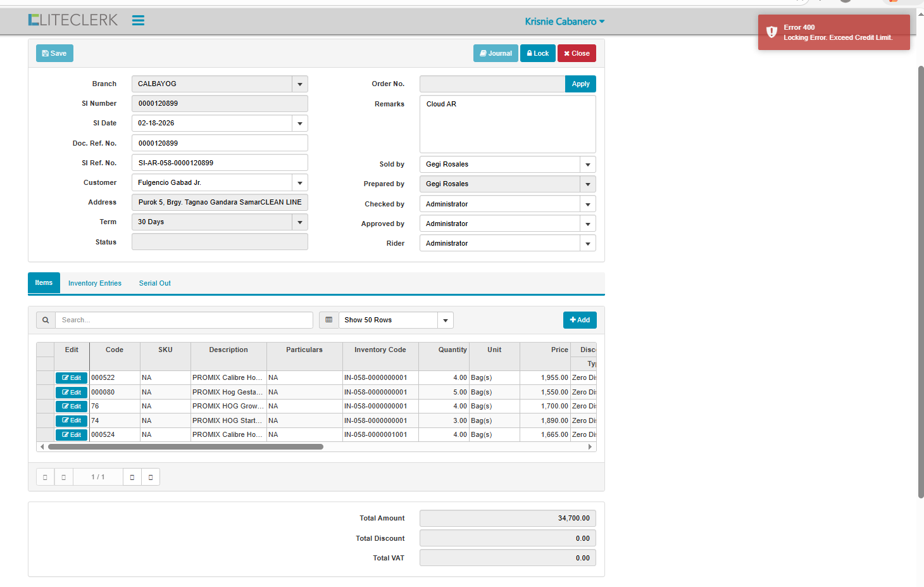Click the LiteClerk logo

(73, 20)
